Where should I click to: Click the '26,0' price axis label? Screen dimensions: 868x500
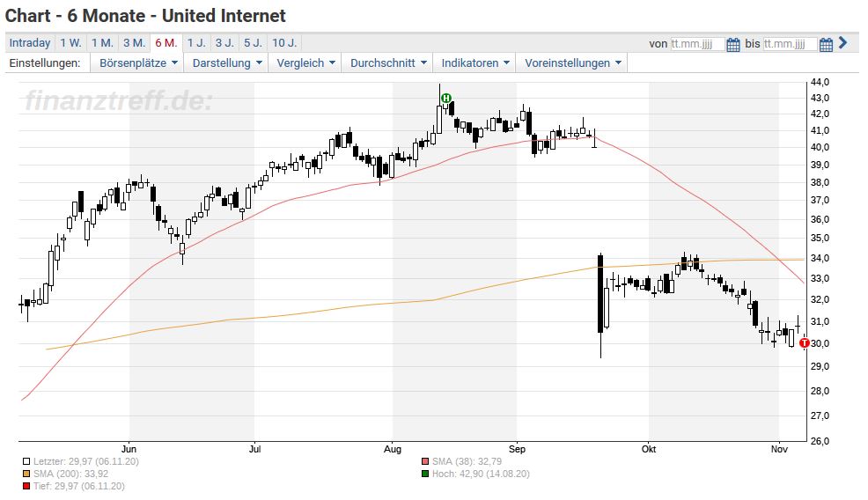(x=820, y=441)
